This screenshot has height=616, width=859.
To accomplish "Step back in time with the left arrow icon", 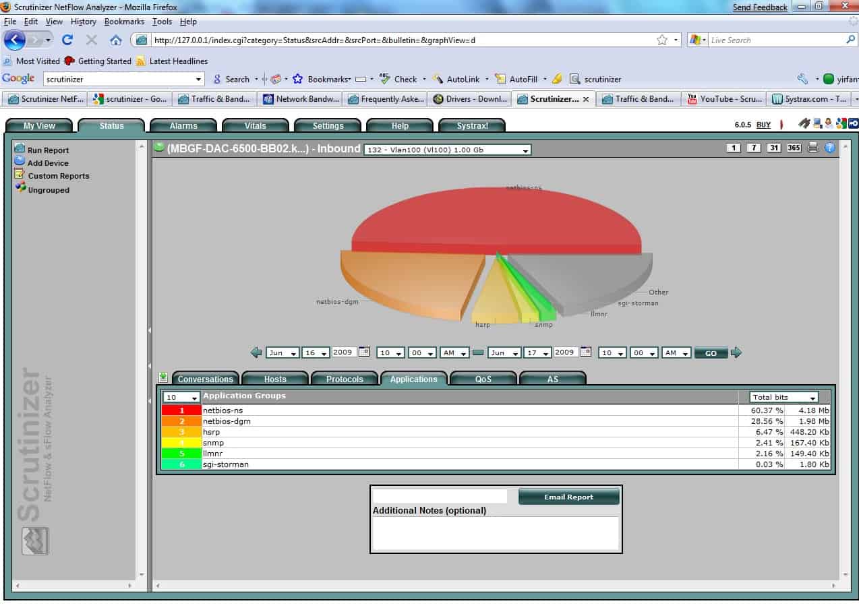I will [x=256, y=352].
